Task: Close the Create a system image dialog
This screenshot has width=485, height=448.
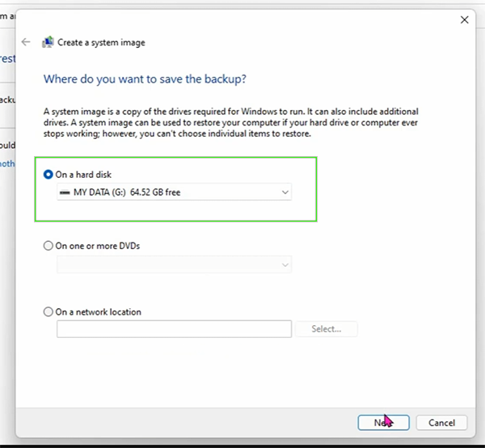Action: 464,19
